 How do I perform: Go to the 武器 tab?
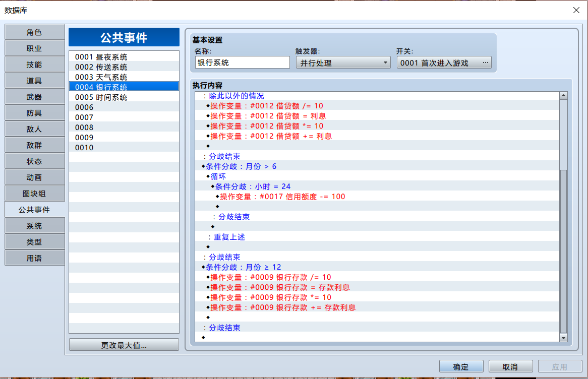(34, 97)
